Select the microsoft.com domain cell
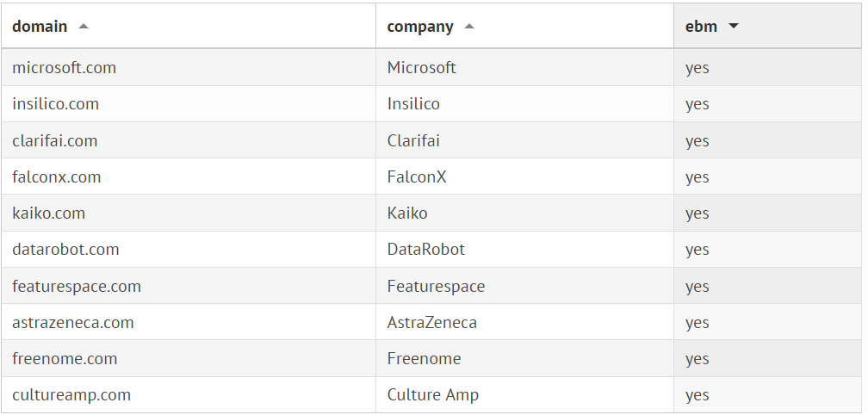868x415 pixels. click(65, 67)
